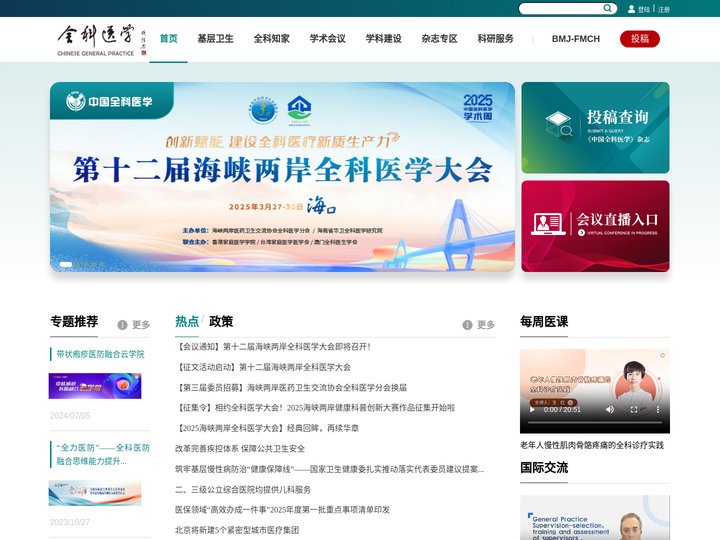Open 【会议通知】第十二届海峡两岸全科医学大会即将召开 article
Viewport: 720px width, 540px height.
[x=273, y=347]
